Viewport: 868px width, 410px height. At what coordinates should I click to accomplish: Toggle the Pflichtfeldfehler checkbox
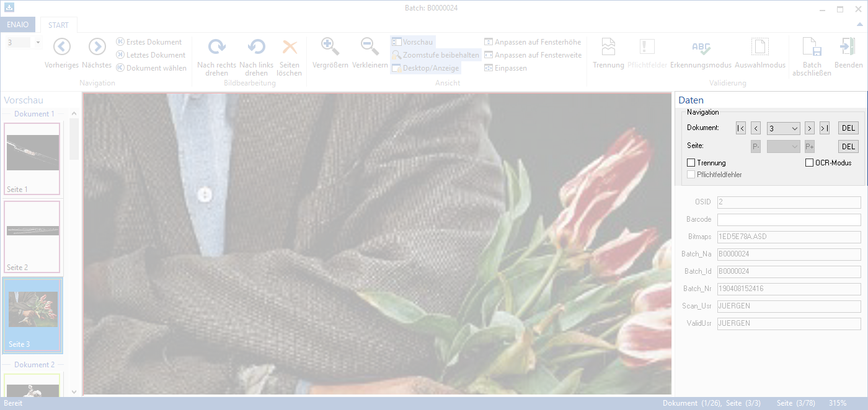[x=691, y=174]
